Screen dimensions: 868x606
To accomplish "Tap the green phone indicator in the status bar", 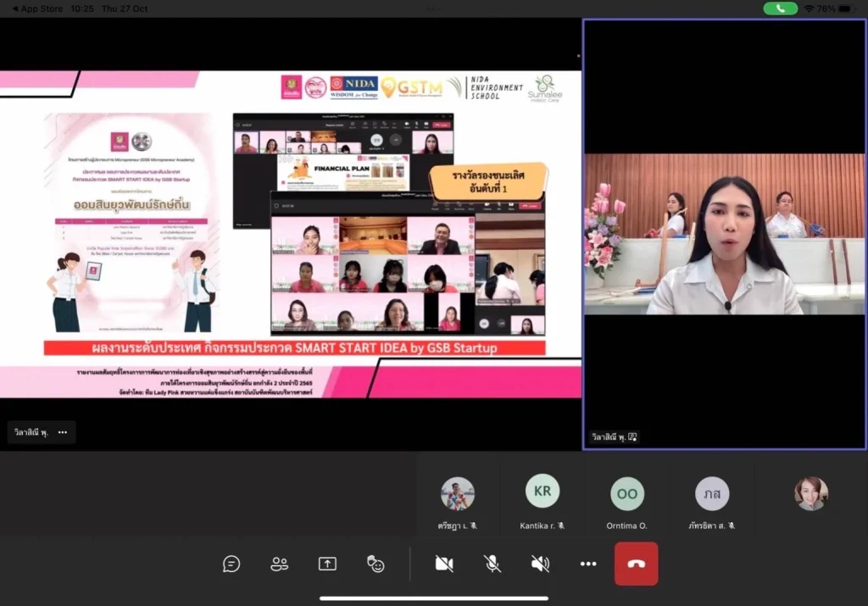I will (778, 8).
